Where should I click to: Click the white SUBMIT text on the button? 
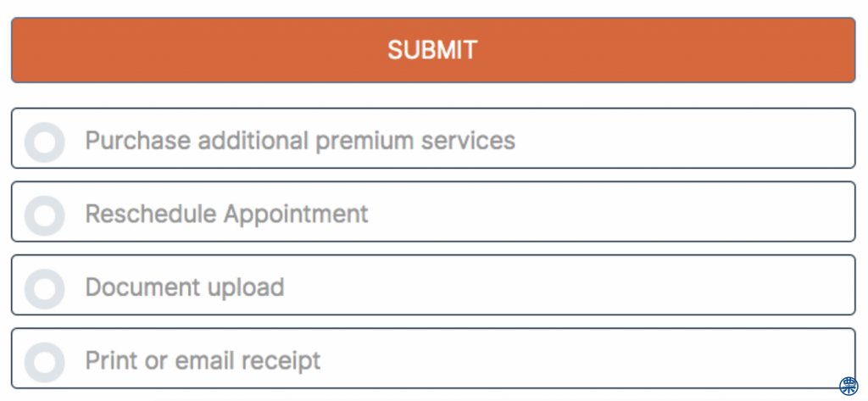(x=432, y=50)
